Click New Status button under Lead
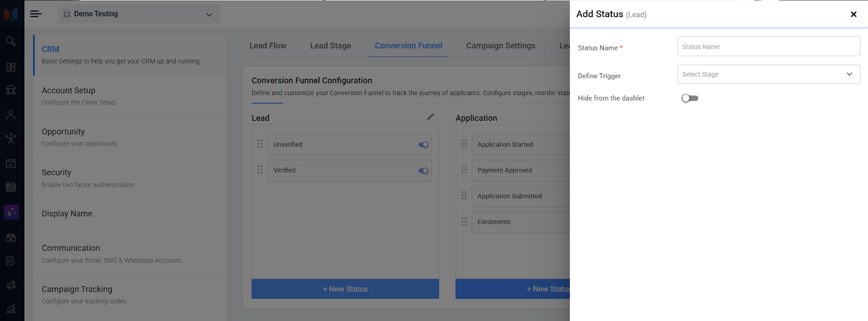Image resolution: width=868 pixels, height=321 pixels. click(345, 289)
